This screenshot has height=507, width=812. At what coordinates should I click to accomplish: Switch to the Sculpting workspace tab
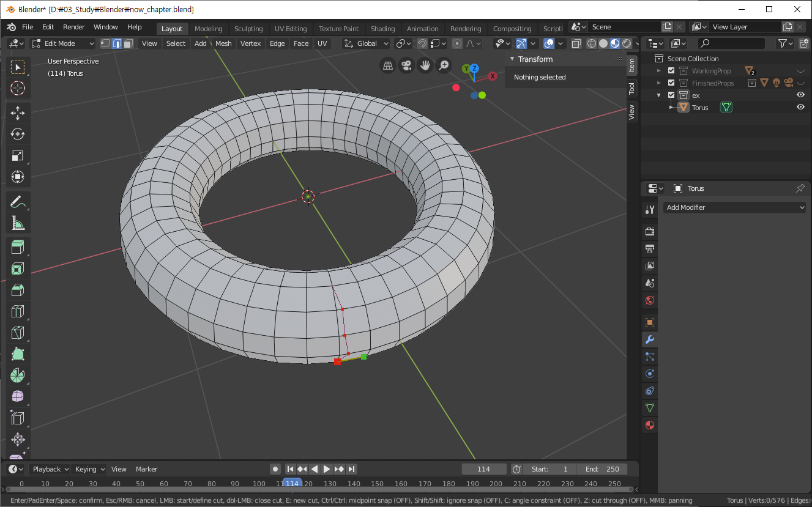click(248, 29)
